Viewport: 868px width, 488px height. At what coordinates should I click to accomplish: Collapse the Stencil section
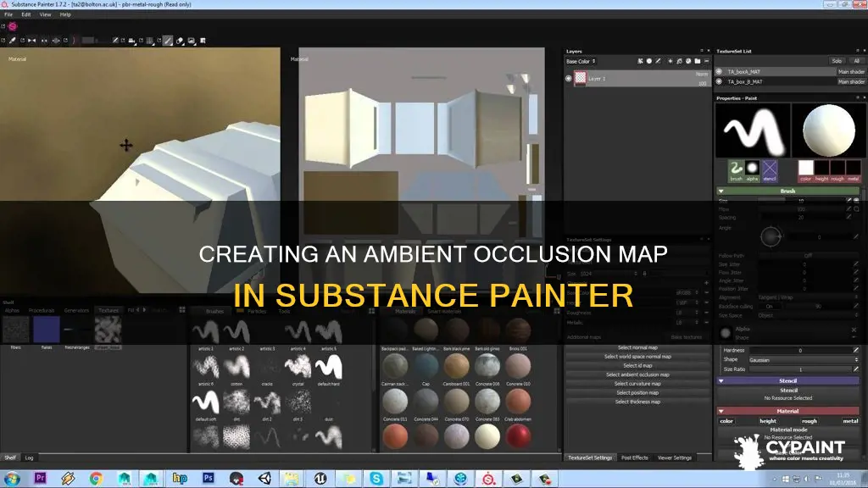tap(721, 380)
